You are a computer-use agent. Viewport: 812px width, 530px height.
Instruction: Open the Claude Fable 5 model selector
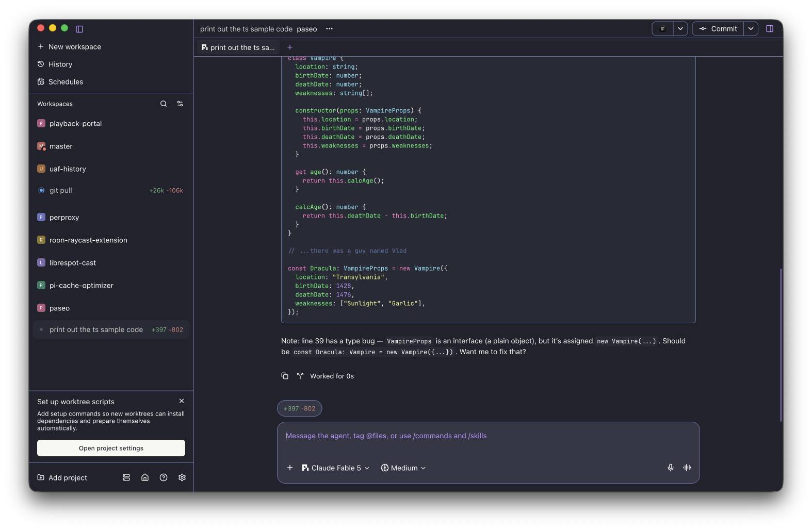tap(335, 468)
